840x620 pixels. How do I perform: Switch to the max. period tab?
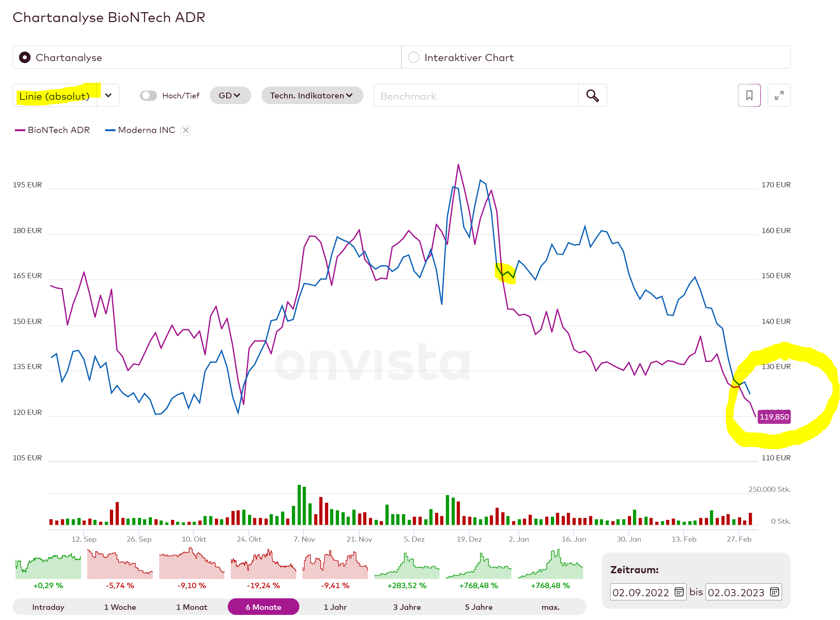[x=550, y=606]
